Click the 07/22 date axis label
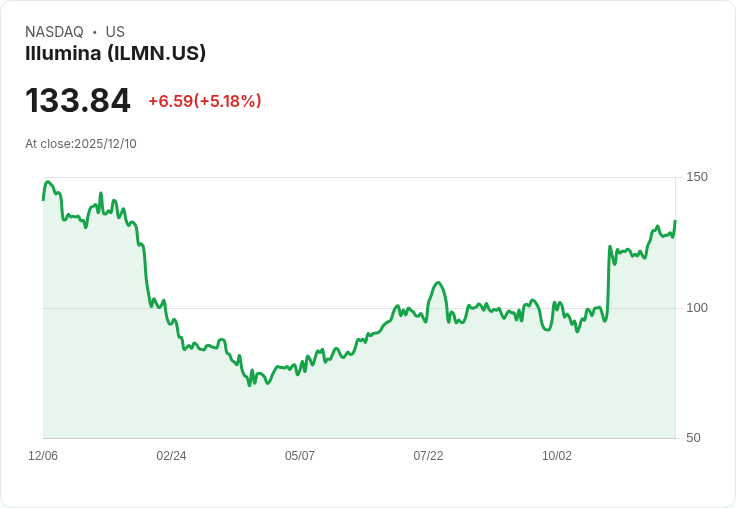Screen dimensions: 736x508 coord(428,455)
